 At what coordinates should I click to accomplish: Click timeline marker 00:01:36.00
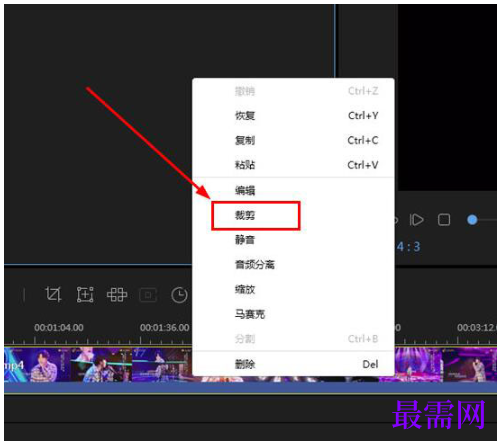pyautogui.click(x=165, y=328)
